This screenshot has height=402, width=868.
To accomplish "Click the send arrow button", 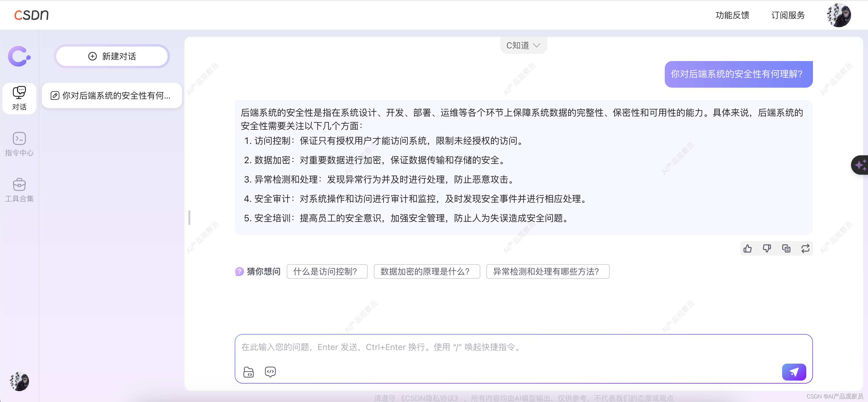I will pos(794,372).
